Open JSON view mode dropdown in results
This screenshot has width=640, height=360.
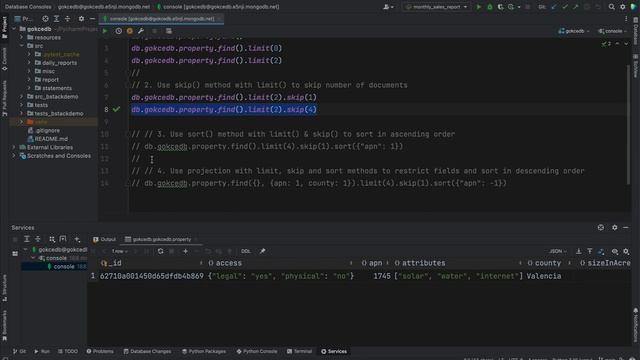[558, 251]
